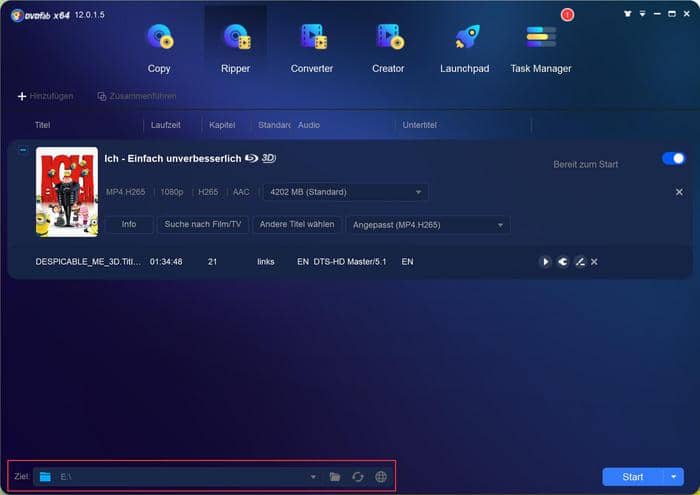Click the Kapitel column header
700x495 pixels.
(222, 125)
